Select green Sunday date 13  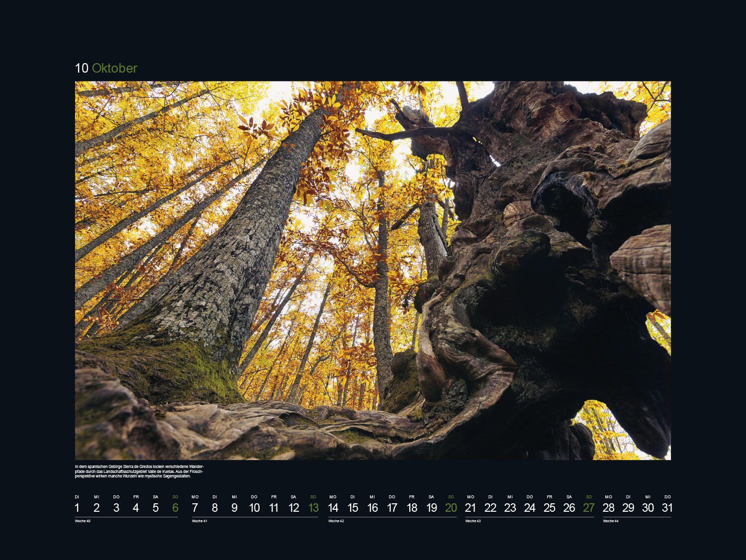click(313, 508)
